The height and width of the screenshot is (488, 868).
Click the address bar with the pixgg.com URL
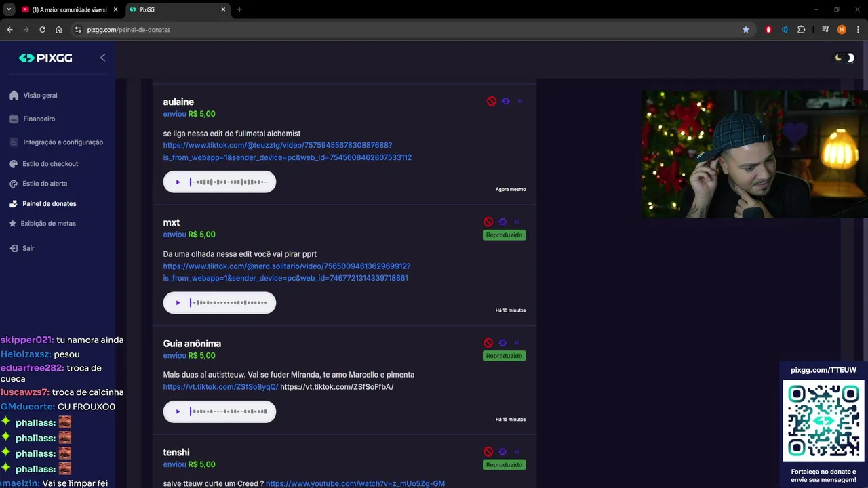[x=407, y=30]
